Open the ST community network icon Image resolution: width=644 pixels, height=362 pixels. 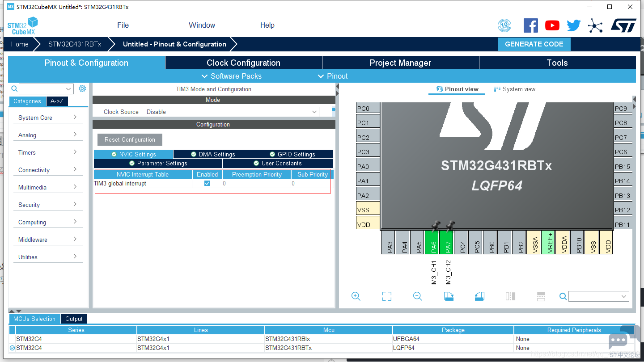tap(595, 25)
